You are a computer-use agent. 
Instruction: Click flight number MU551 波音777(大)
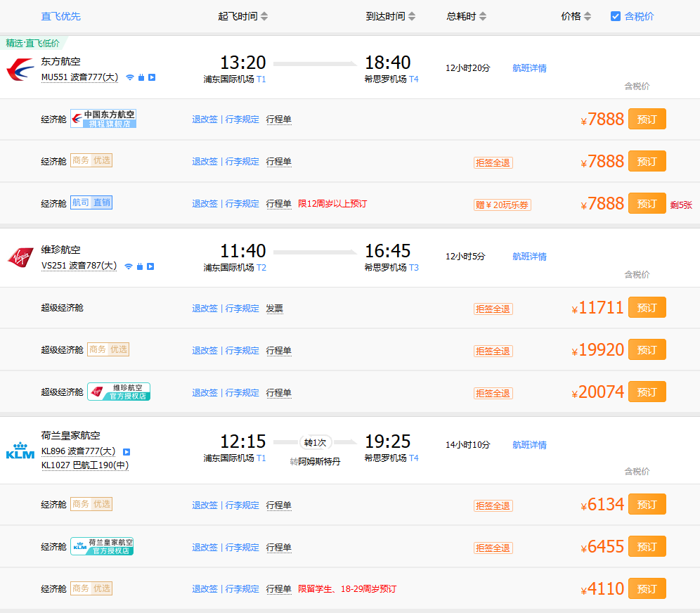(79, 77)
